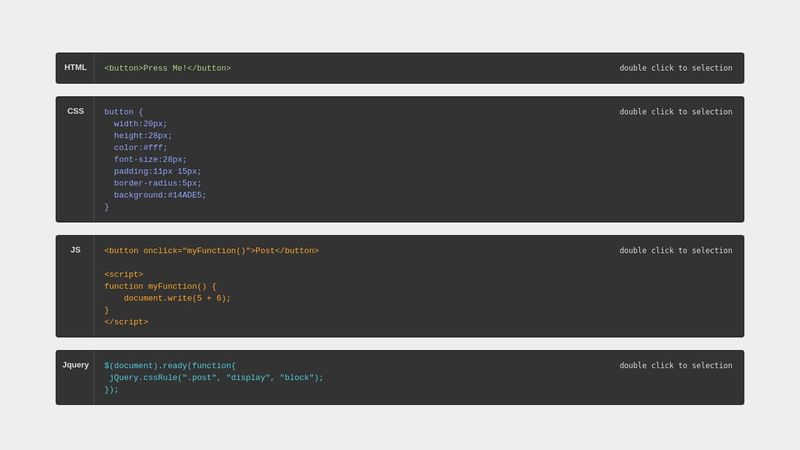The width and height of the screenshot is (800, 450).
Task: Click the Jquery label of the last block
Action: [75, 365]
